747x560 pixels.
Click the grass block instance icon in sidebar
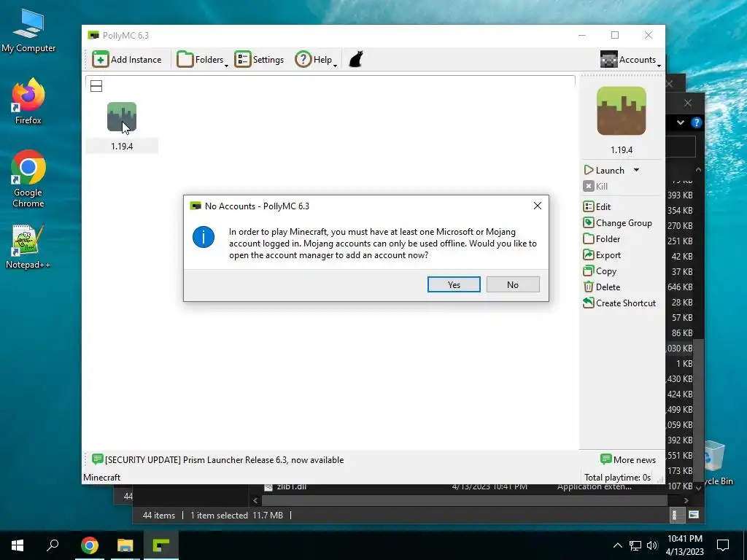coord(622,111)
